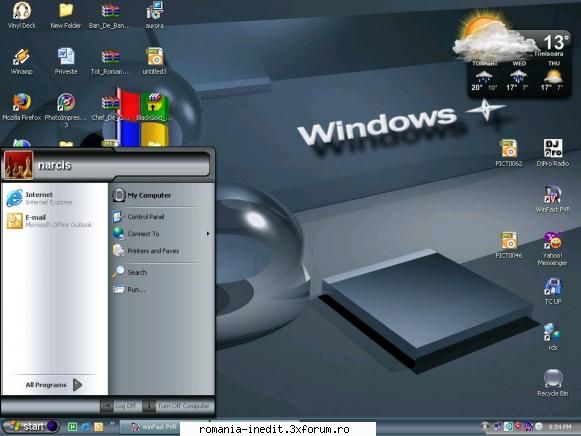Open the PICT0062 image file
The width and height of the screenshot is (581, 436).
pyautogui.click(x=509, y=152)
